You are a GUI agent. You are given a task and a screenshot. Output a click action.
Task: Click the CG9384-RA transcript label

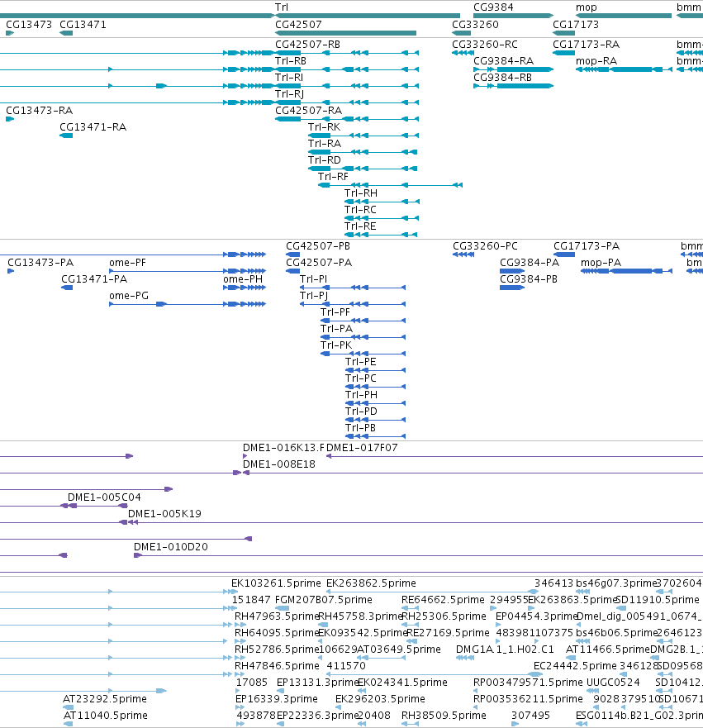pyautogui.click(x=503, y=61)
